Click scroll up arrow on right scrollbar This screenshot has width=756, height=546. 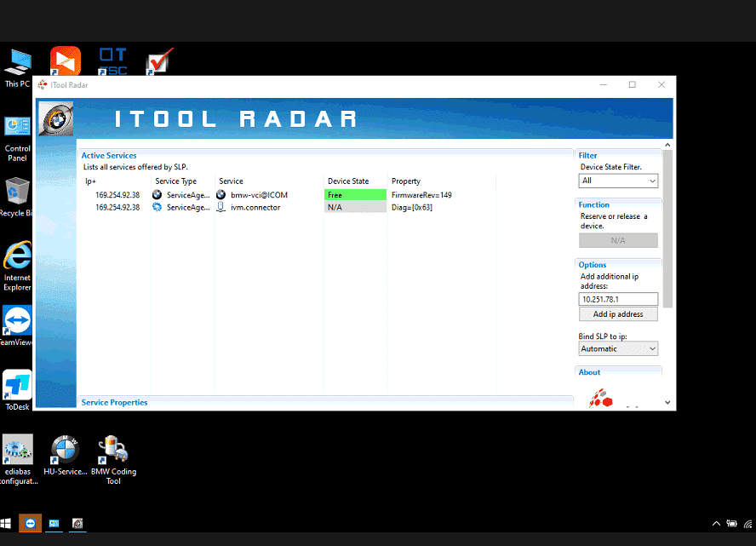click(667, 145)
